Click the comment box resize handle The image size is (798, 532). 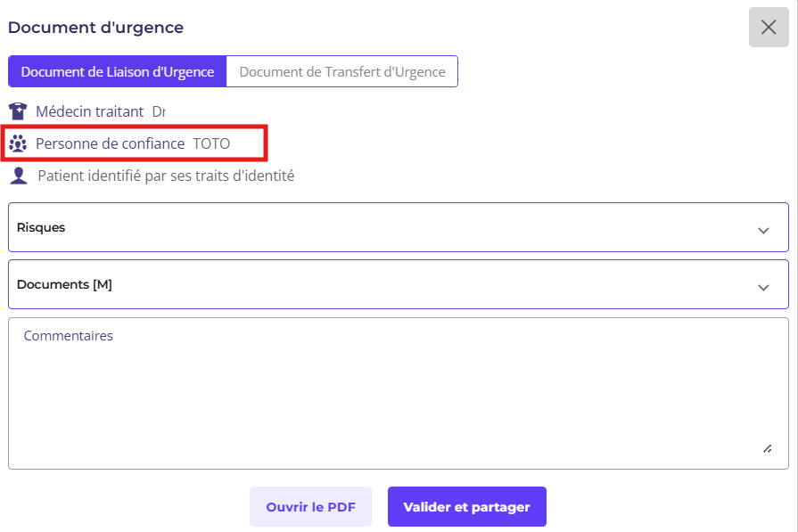[x=767, y=448]
